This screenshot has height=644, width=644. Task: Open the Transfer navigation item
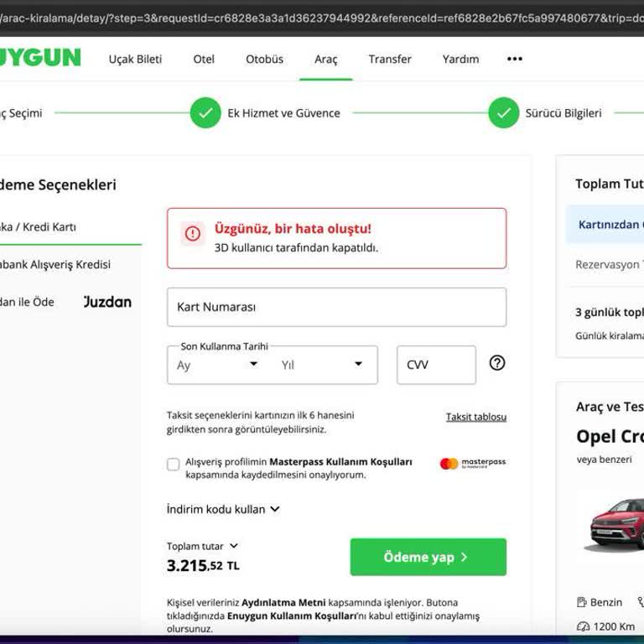tap(390, 60)
